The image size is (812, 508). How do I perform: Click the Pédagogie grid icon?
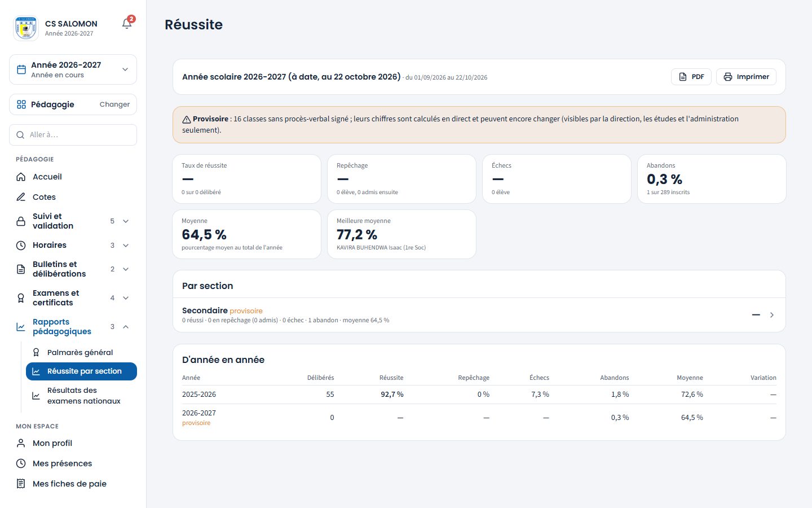click(21, 104)
